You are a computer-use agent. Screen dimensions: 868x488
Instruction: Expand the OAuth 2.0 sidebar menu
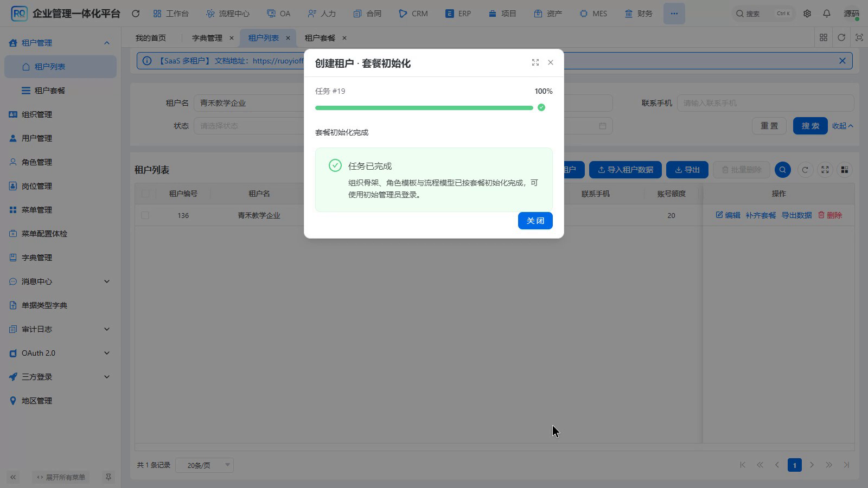coord(60,353)
